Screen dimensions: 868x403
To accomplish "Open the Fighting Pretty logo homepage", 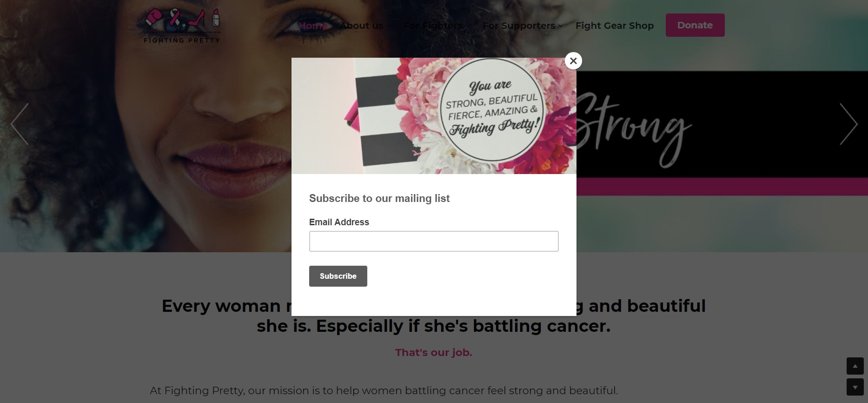I will (182, 26).
